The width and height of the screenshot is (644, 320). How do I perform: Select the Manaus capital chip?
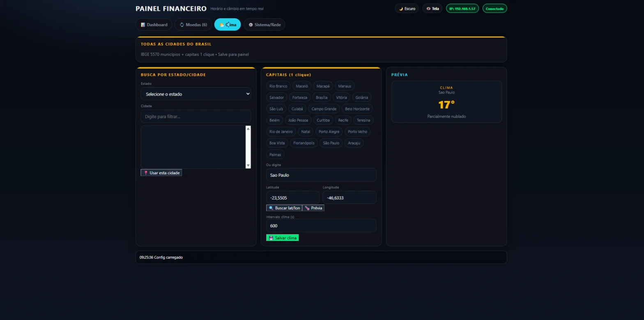pyautogui.click(x=345, y=86)
